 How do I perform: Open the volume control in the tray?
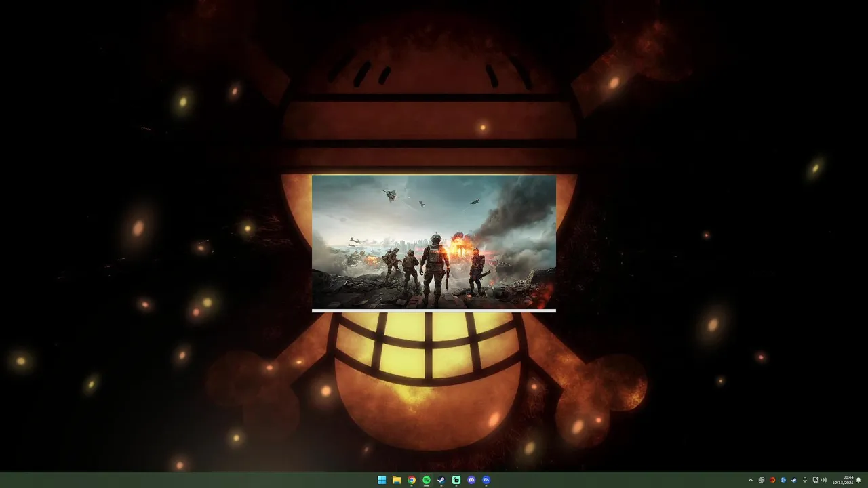[x=824, y=480]
